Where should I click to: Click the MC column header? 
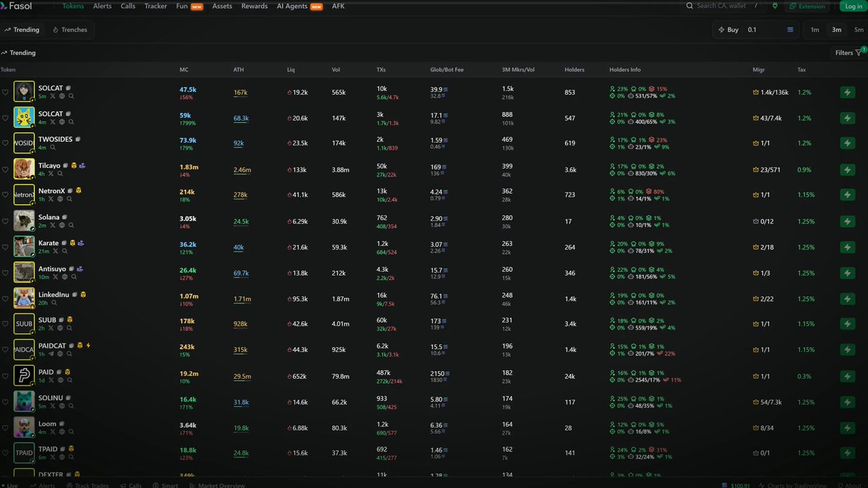(184, 70)
